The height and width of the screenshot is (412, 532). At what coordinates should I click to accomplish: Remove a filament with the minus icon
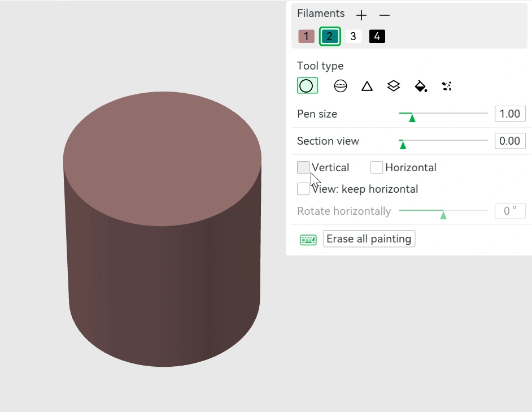[385, 15]
